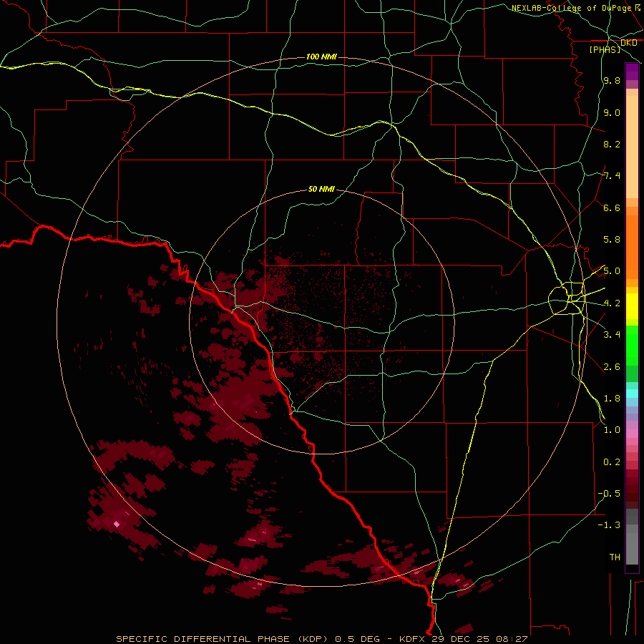
Task: Click the 100 NMI range ring label
Action: 321,57
